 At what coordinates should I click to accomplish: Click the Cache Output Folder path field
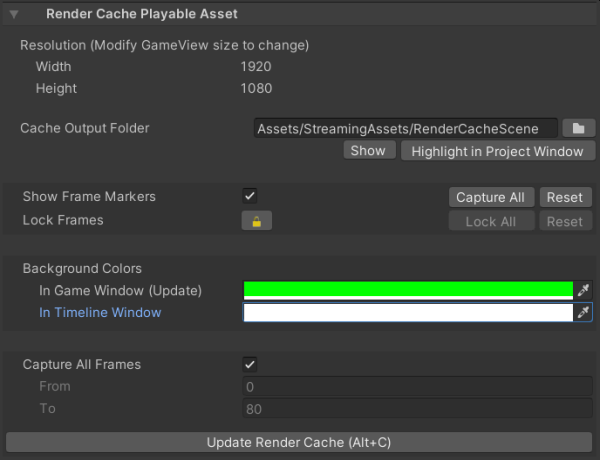405,128
